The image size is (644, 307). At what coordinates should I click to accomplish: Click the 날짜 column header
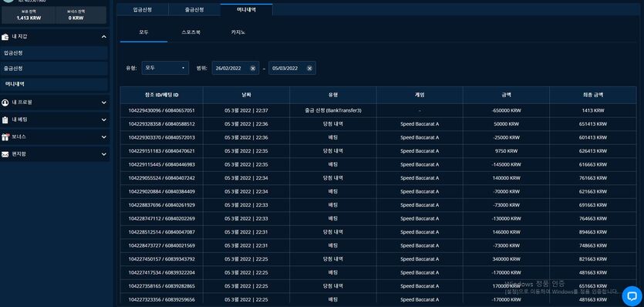pos(247,95)
